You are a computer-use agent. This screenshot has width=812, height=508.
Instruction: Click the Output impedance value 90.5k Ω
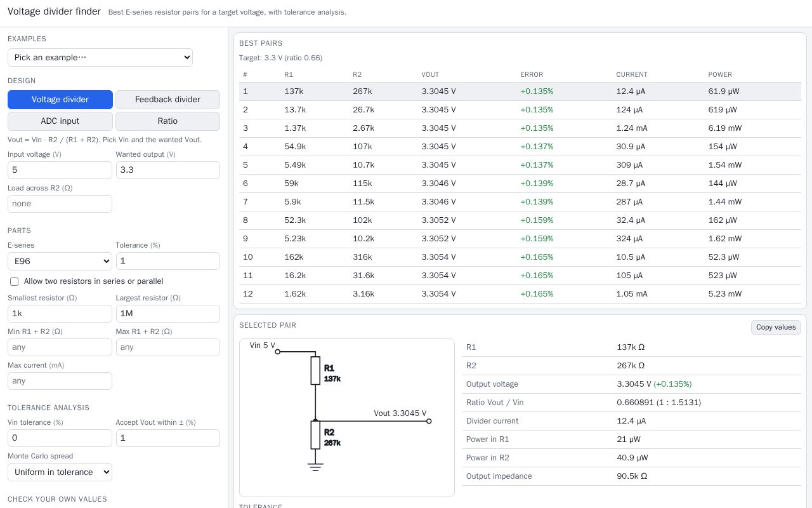click(632, 476)
